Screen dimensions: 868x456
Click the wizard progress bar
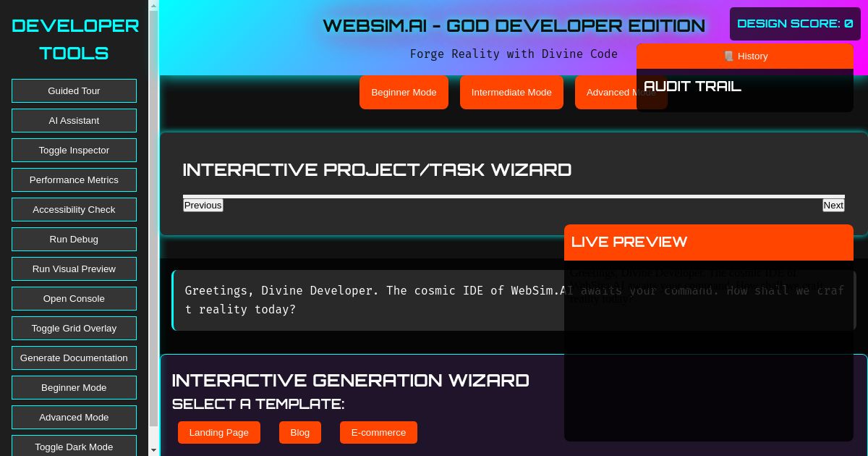point(514,195)
